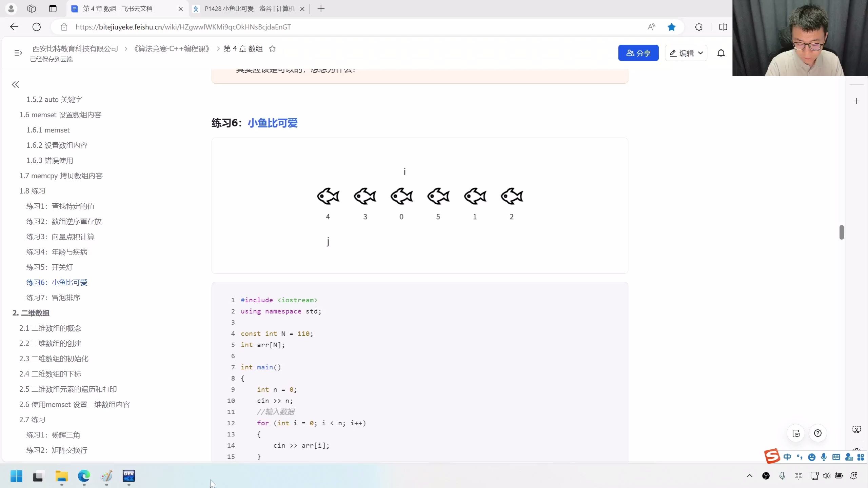Click the browser address bar URL

pyautogui.click(x=183, y=27)
